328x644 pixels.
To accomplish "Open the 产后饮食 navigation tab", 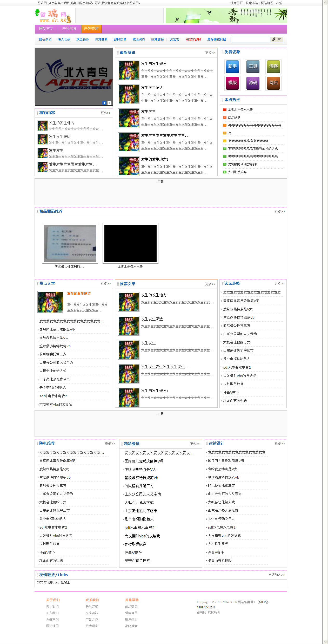I will click(69, 29).
